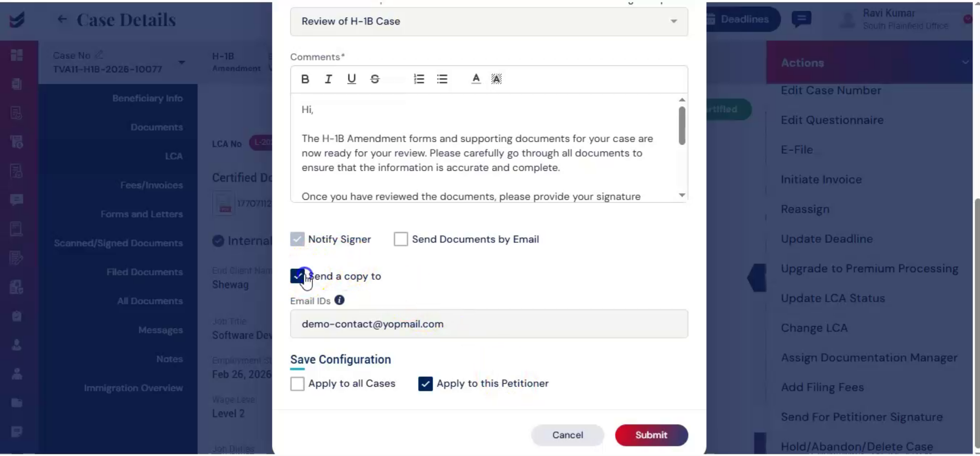Apply Strikethrough formatting icon

[x=375, y=79]
